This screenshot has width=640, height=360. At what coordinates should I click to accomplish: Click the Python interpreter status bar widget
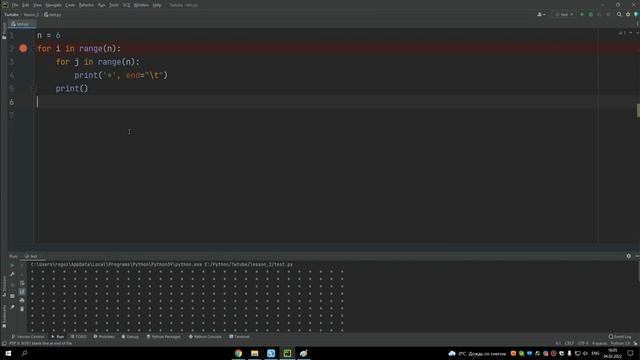pyautogui.click(x=620, y=344)
